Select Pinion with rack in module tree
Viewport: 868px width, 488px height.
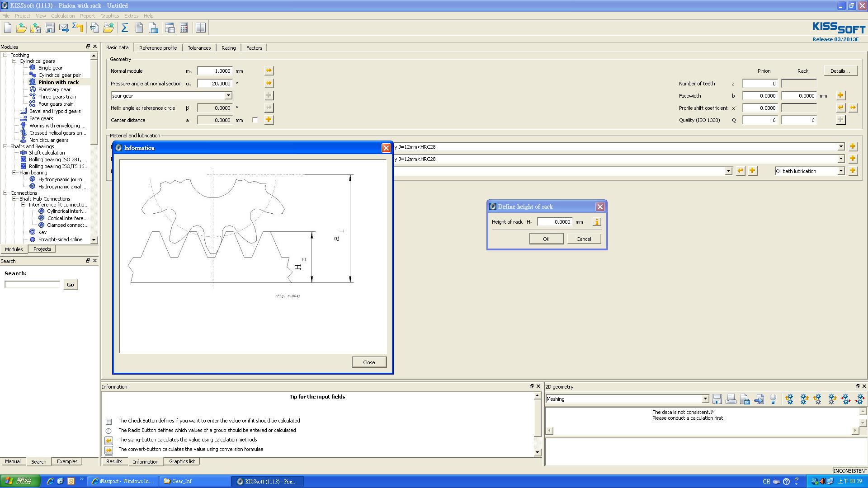pyautogui.click(x=58, y=82)
